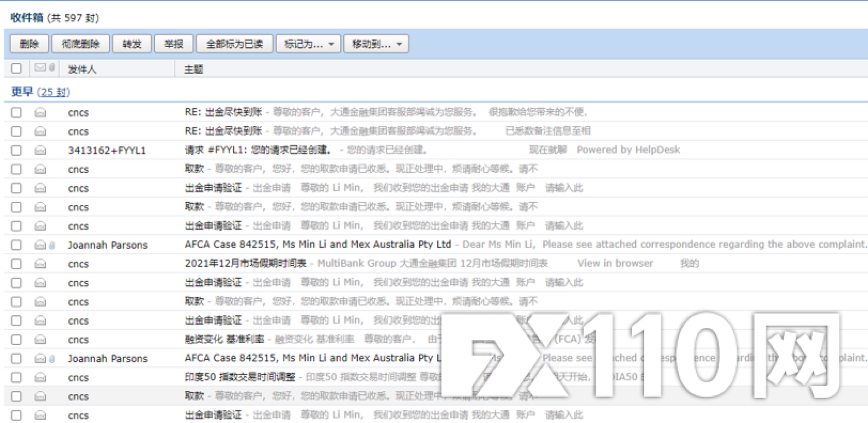Click the paperclip attachment icon in the column header
868x423 pixels.
(x=52, y=67)
